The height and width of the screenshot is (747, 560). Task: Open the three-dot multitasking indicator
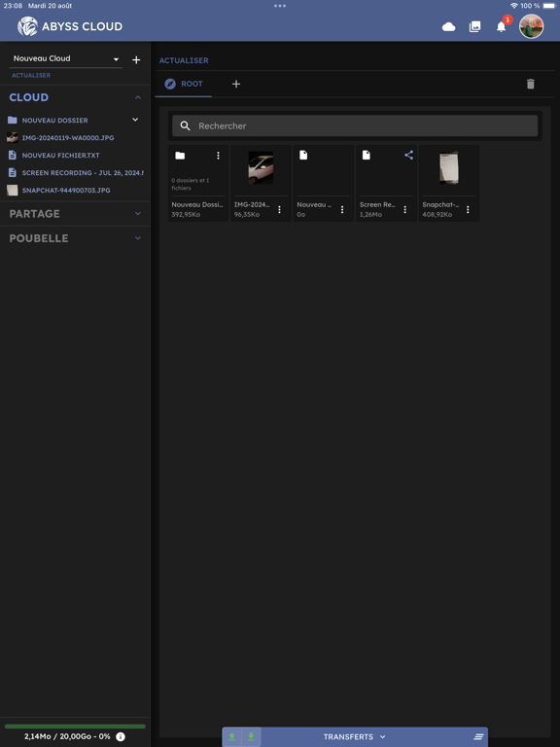tap(280, 6)
